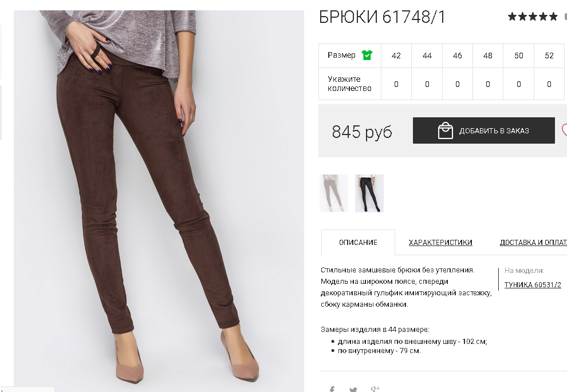
Task: Switch to the Доставка и оплата tab
Action: point(533,243)
